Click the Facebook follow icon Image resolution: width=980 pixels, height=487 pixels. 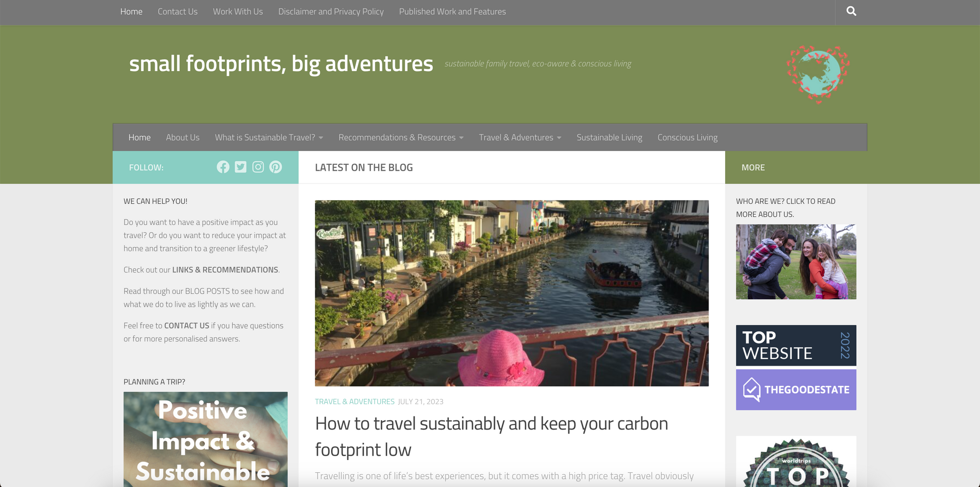(223, 167)
